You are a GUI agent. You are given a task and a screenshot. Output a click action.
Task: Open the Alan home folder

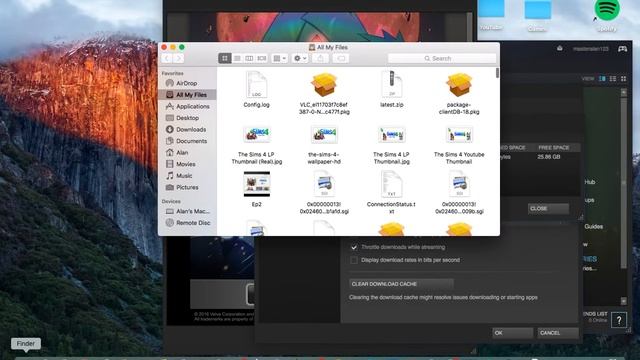point(187,153)
